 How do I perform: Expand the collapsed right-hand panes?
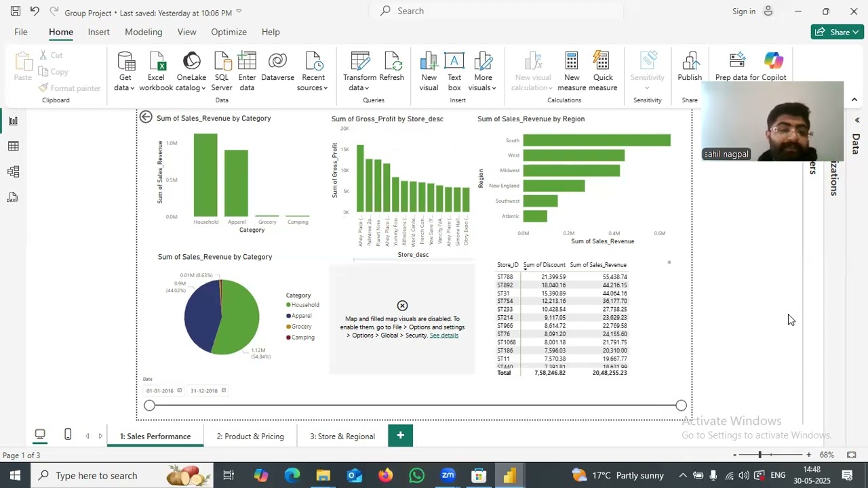tap(856, 121)
